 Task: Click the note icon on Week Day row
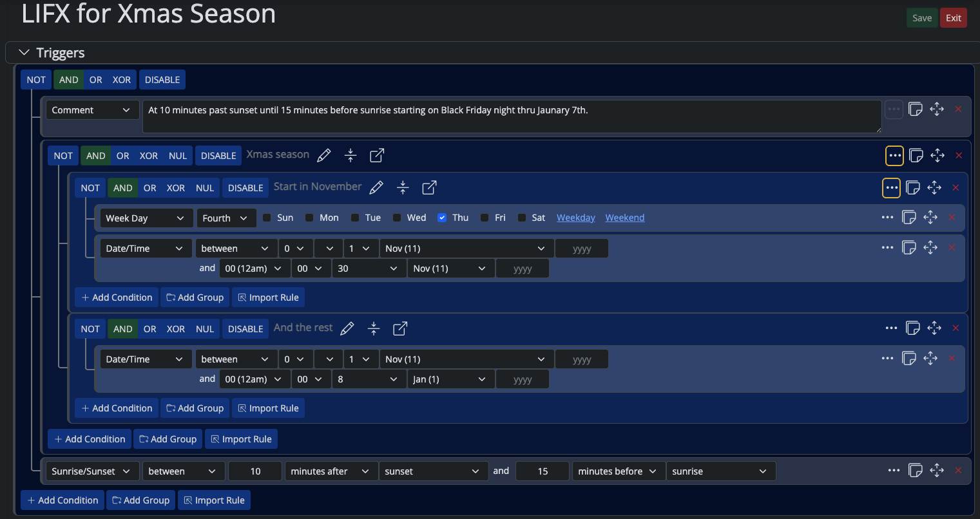point(909,218)
